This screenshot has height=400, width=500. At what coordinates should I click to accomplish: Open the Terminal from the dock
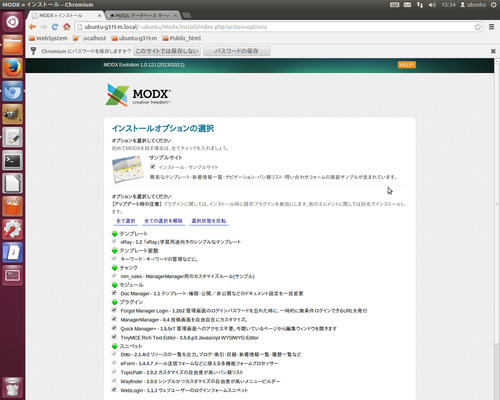(x=13, y=160)
